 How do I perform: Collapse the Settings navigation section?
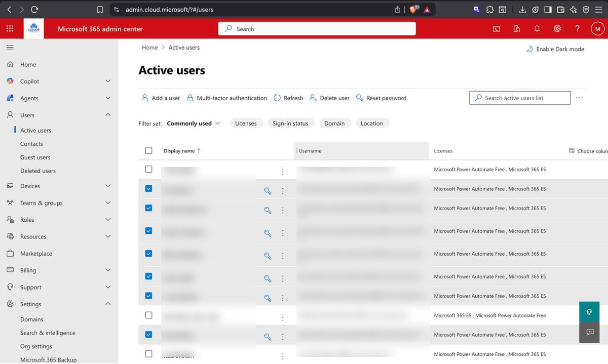108,304
